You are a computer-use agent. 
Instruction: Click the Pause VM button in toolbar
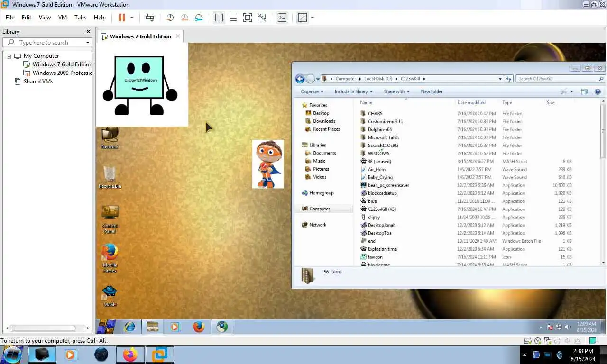point(122,18)
